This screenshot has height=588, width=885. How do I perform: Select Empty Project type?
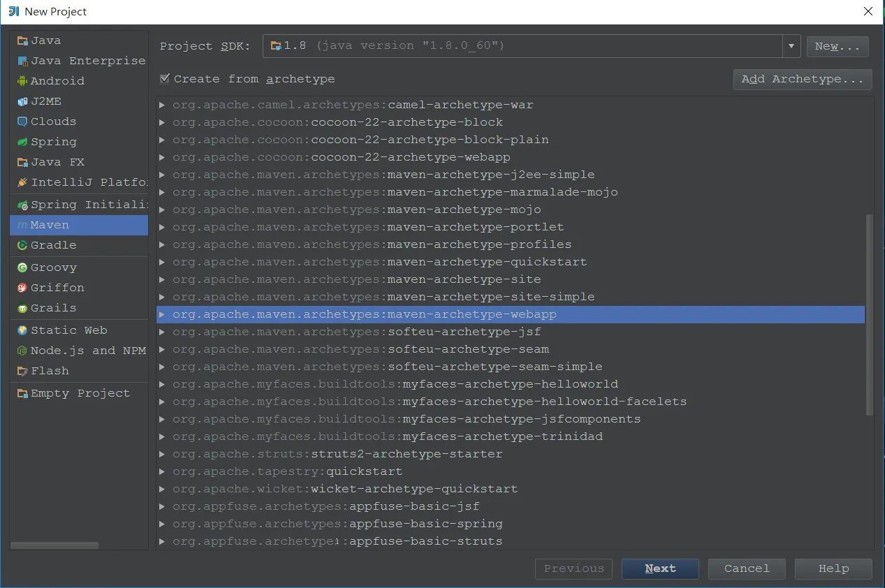pyautogui.click(x=79, y=393)
